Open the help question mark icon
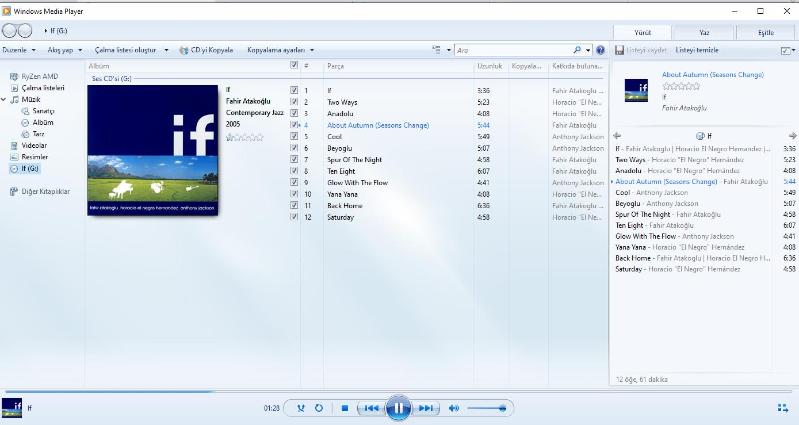Screen dimensions: 799x425 point(600,50)
